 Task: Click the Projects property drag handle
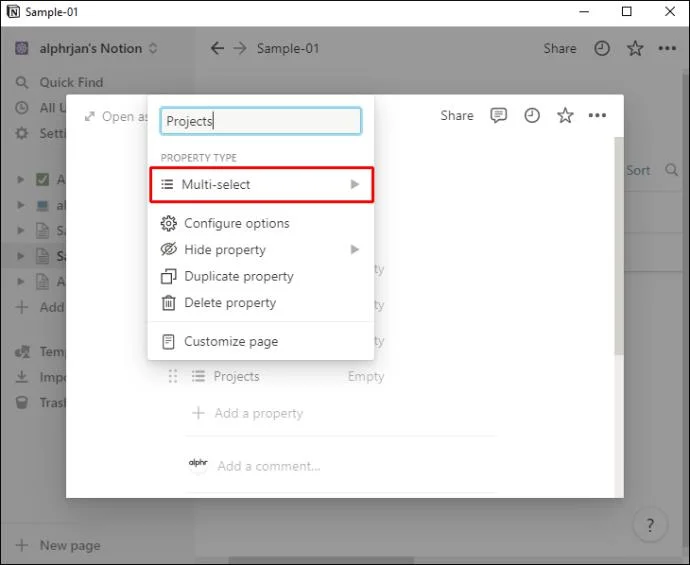tap(173, 377)
